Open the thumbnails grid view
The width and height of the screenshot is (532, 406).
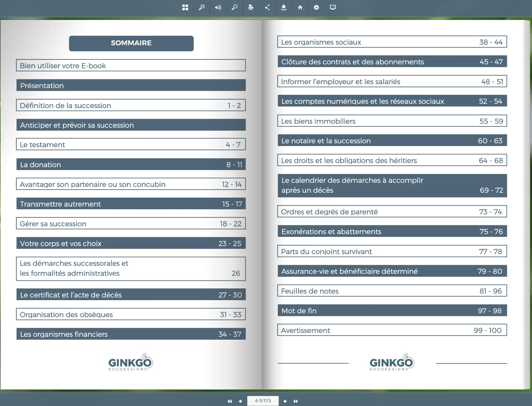[185, 7]
